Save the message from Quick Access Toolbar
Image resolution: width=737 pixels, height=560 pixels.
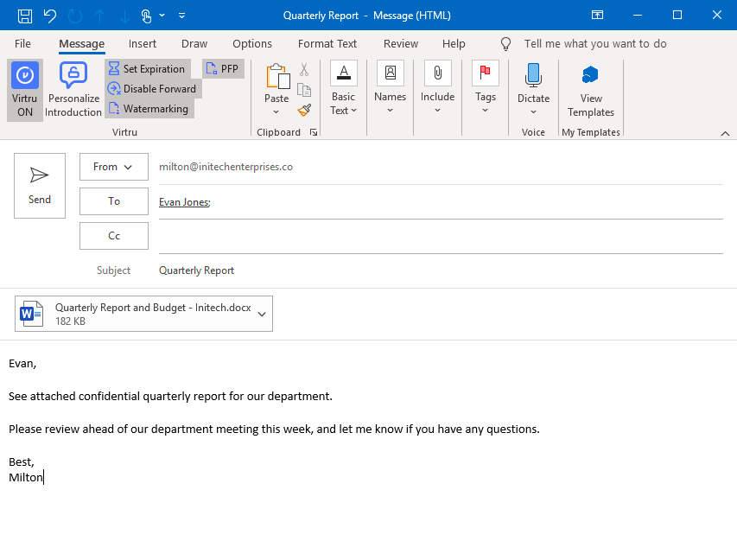coord(25,15)
